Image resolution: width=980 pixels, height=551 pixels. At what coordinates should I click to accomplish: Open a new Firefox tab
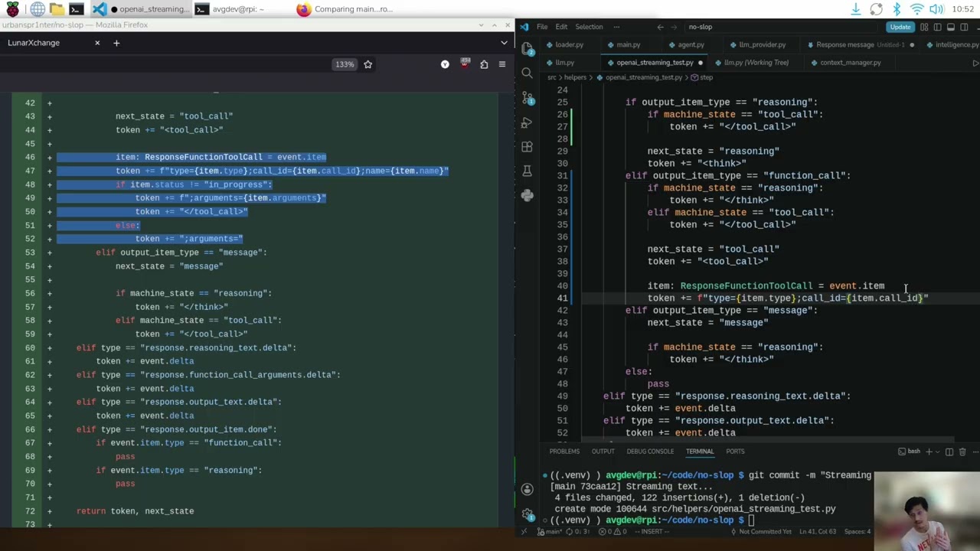[x=116, y=43]
